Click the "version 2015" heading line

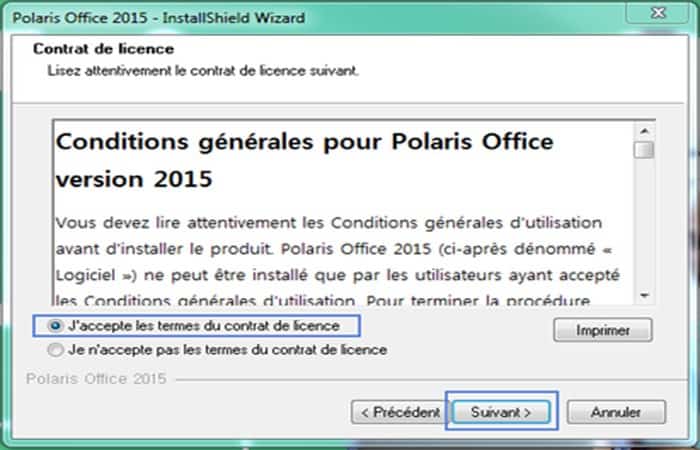pyautogui.click(x=134, y=183)
